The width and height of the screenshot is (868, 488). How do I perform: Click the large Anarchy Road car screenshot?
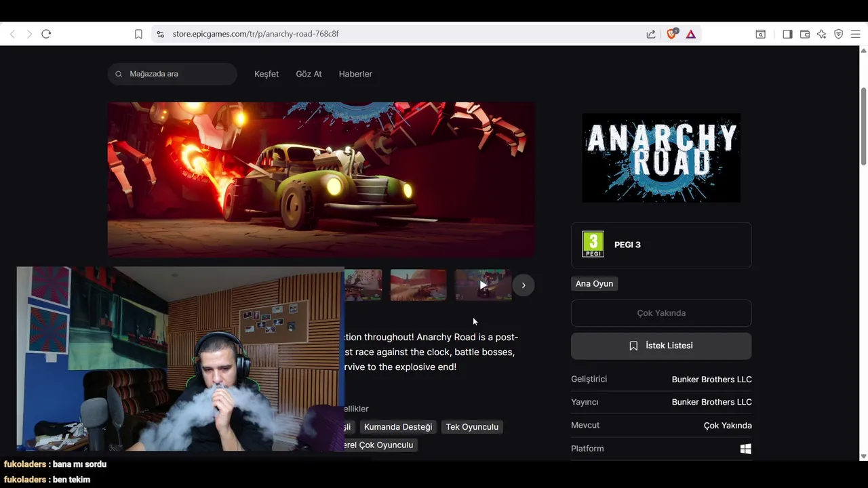pos(321,180)
